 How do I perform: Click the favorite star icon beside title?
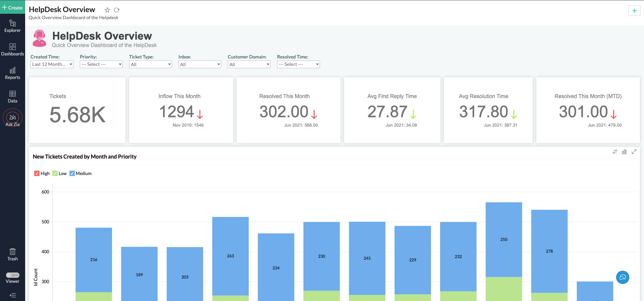pos(107,10)
